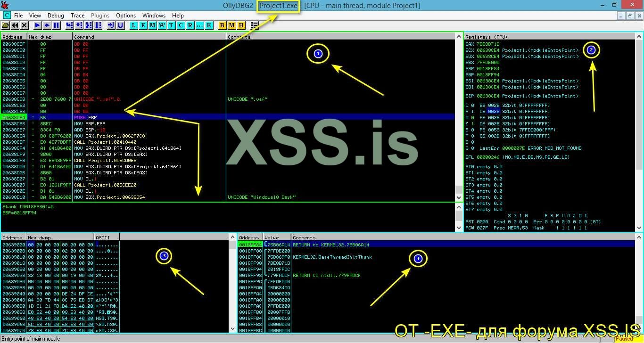Select stack comment KERNEL32.BaseThreadInitThunk
Screen dimensions: 644x343
(332, 257)
